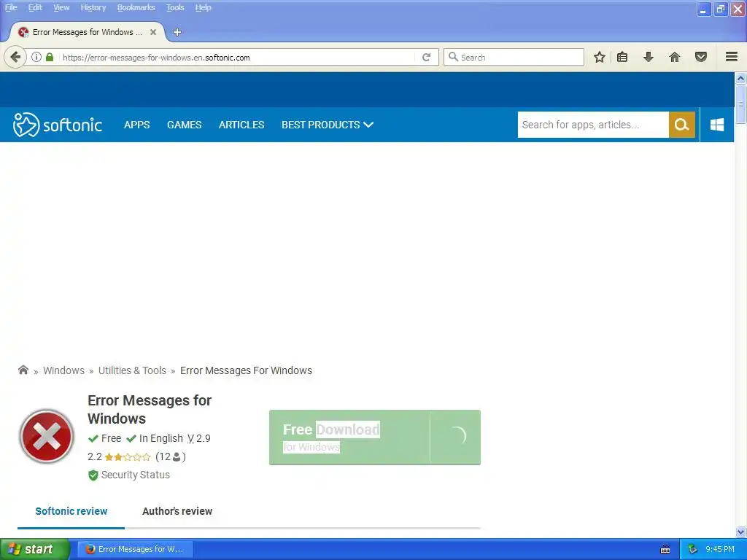Click the V 2.9 version text
Image resolution: width=747 pixels, height=560 pixels.
point(198,438)
